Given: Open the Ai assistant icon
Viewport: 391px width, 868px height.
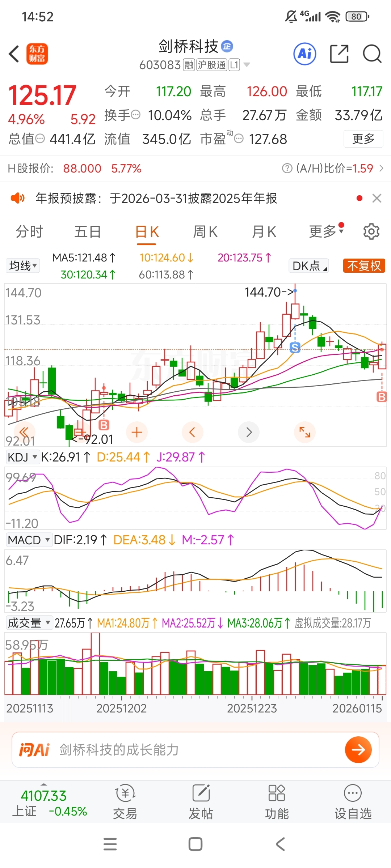Looking at the screenshot, I should point(305,54).
